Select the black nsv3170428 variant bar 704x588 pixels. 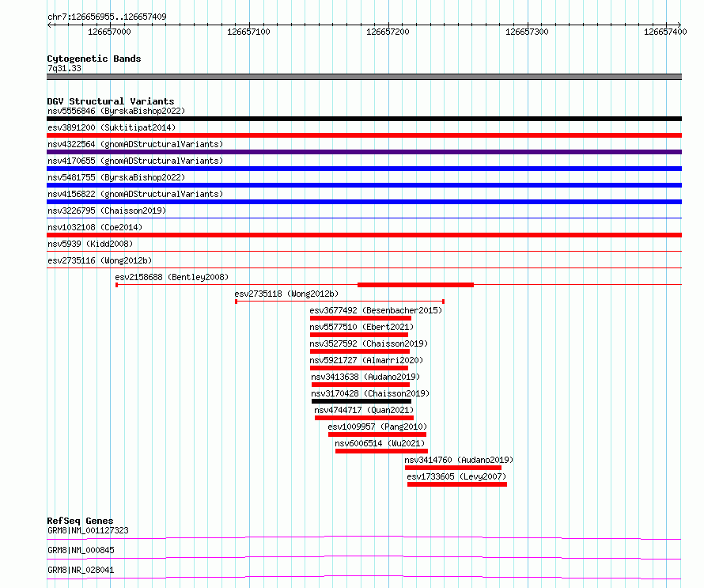[x=361, y=401]
